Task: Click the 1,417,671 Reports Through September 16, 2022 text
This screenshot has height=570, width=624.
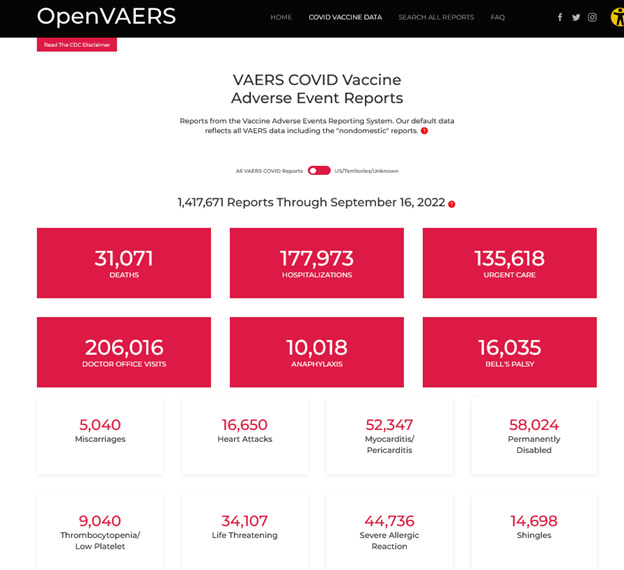Action: [311, 202]
